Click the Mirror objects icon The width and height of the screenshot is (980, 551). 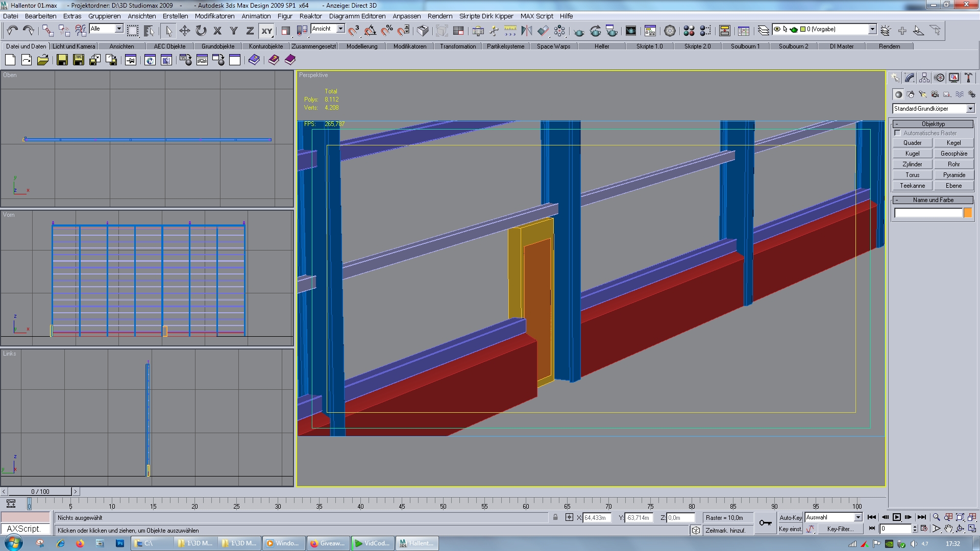point(526,31)
